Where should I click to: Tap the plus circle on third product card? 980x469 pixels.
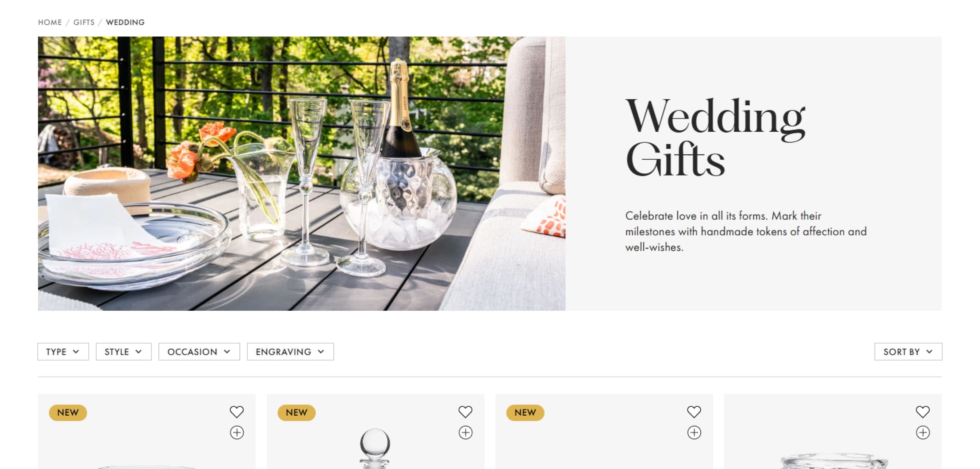click(694, 432)
